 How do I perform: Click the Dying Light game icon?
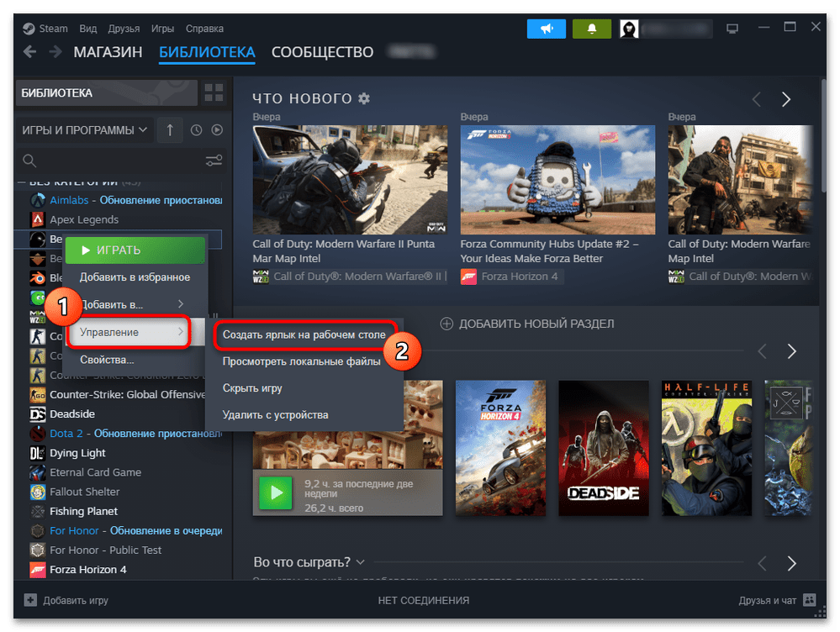pos(38,453)
